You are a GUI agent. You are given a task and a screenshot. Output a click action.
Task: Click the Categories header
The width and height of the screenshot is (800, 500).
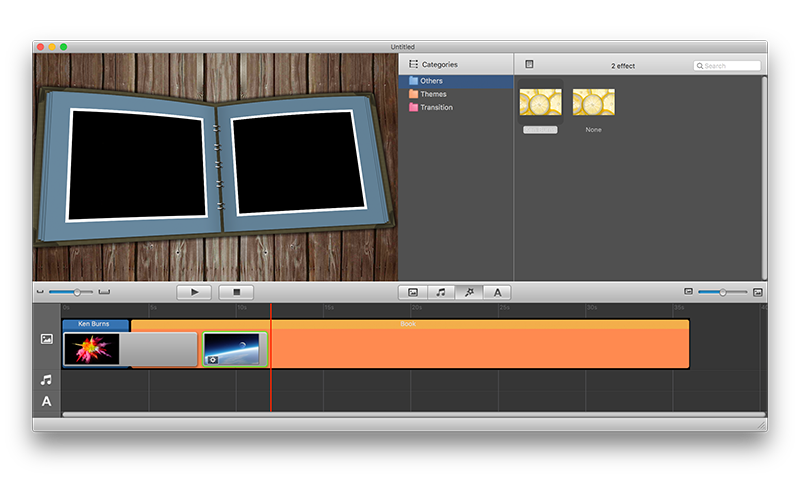point(438,64)
